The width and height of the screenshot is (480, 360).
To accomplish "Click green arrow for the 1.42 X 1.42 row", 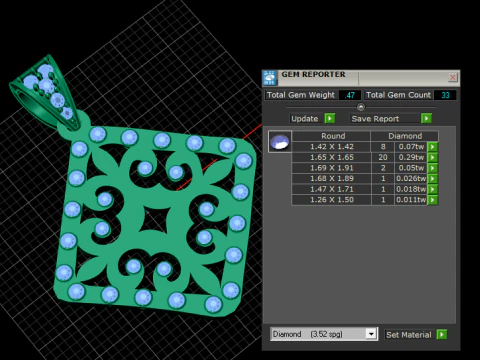I will point(433,147).
